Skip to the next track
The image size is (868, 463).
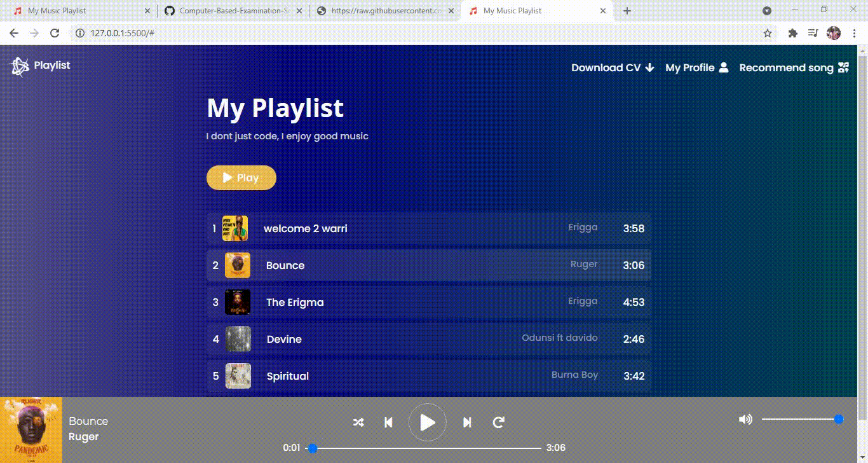pyautogui.click(x=467, y=422)
